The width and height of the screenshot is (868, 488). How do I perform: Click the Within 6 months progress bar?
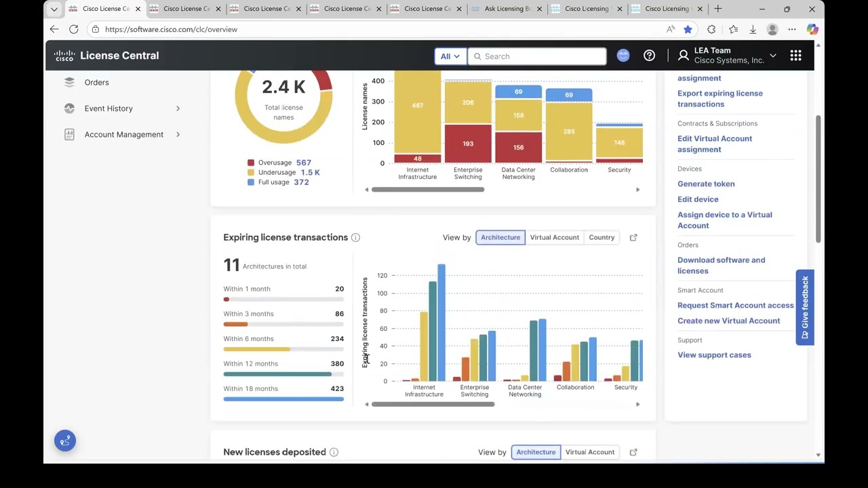point(283,349)
